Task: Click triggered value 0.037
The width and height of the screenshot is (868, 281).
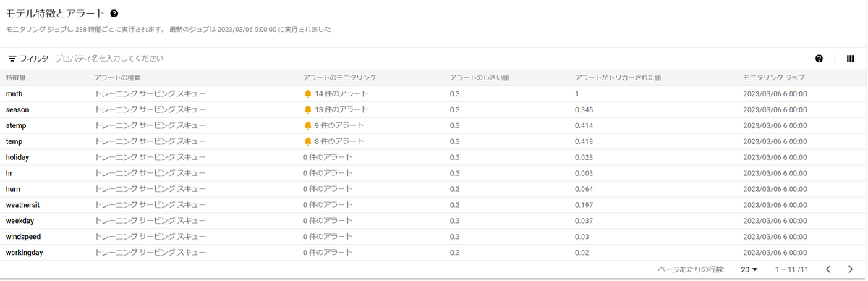Action: [x=584, y=220]
